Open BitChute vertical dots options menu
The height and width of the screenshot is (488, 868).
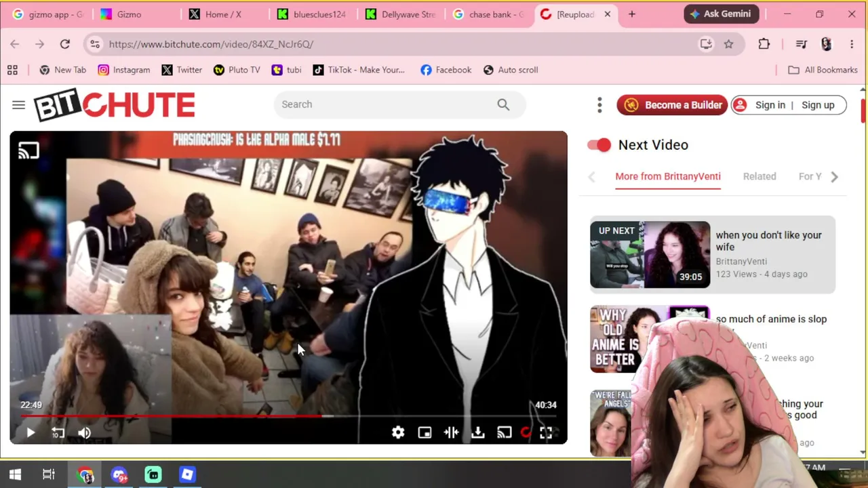pyautogui.click(x=599, y=105)
